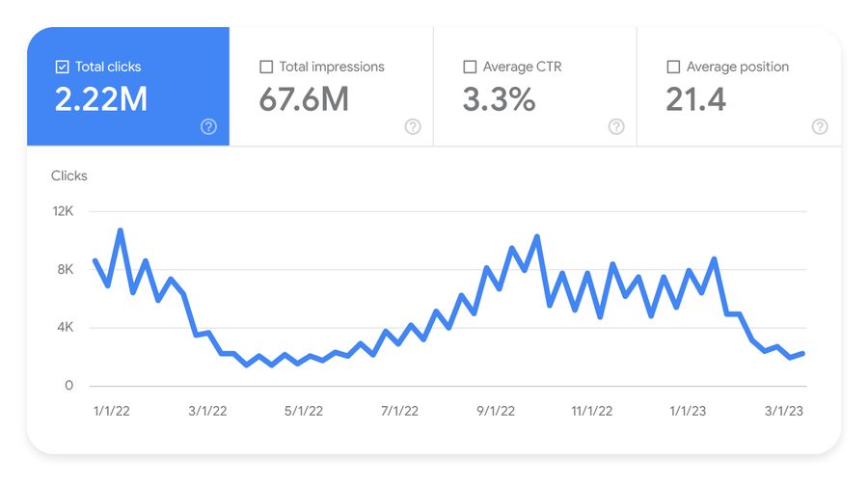Uncheck the Total clicks checkbox

[62, 67]
